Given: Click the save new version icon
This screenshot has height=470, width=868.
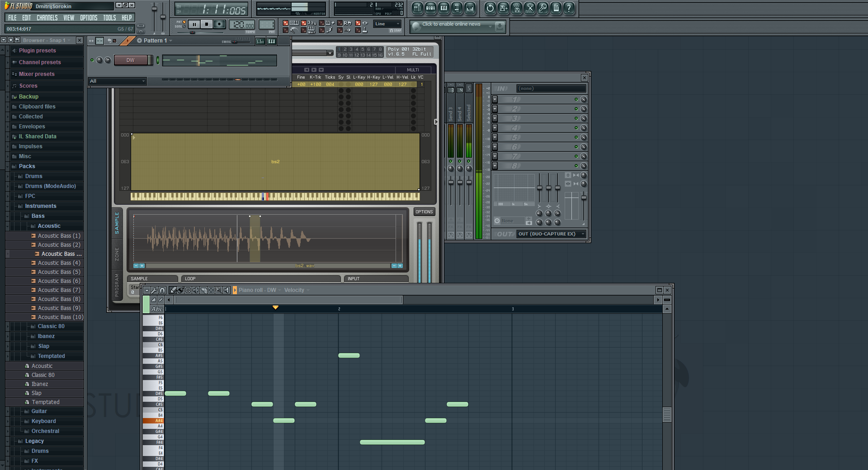Looking at the screenshot, I should pyautogui.click(x=503, y=8).
